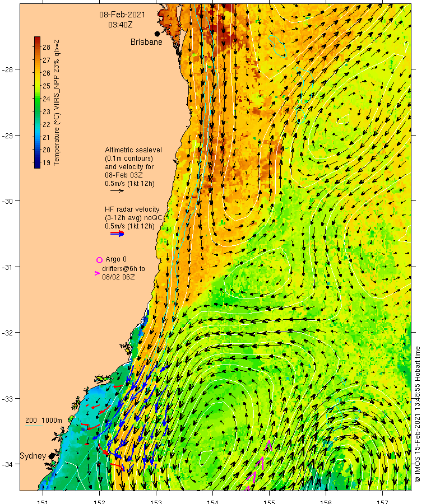Image resolution: width=426 pixels, height=504 pixels.
Task: Click the -30 latitude axis label
Action: (7, 201)
